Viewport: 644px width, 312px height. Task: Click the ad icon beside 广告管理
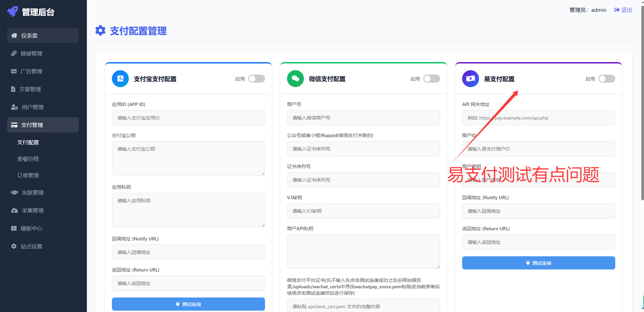pos(14,71)
